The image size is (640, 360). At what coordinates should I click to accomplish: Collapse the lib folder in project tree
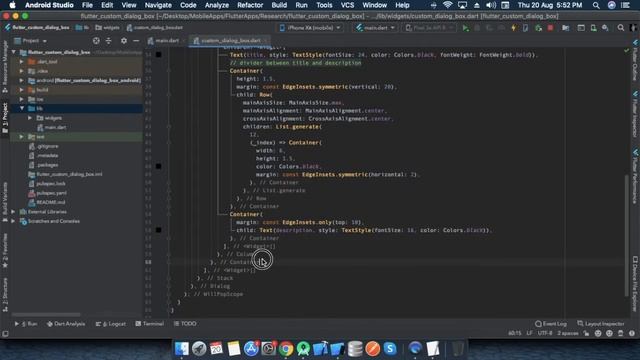coord(22,109)
